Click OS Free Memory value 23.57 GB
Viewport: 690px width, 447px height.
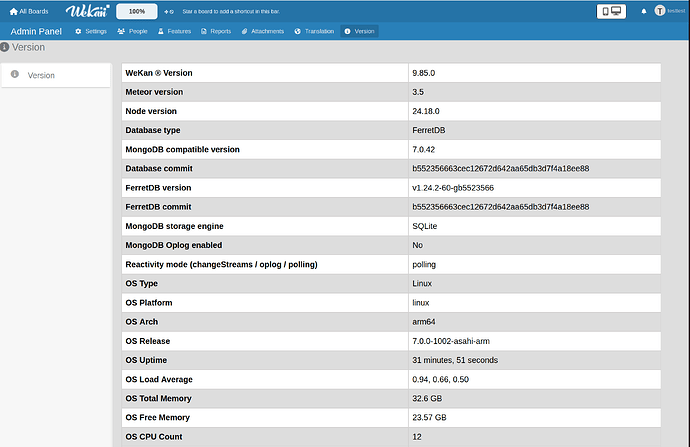429,418
